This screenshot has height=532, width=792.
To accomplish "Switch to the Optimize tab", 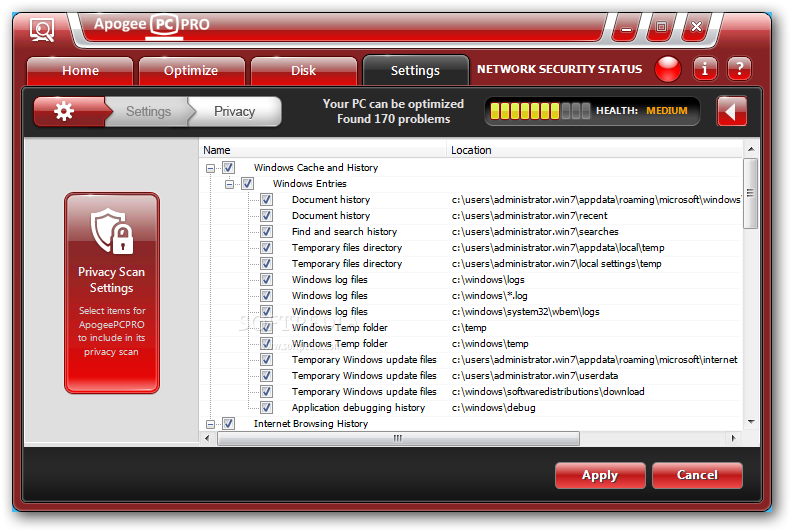I will click(x=191, y=71).
